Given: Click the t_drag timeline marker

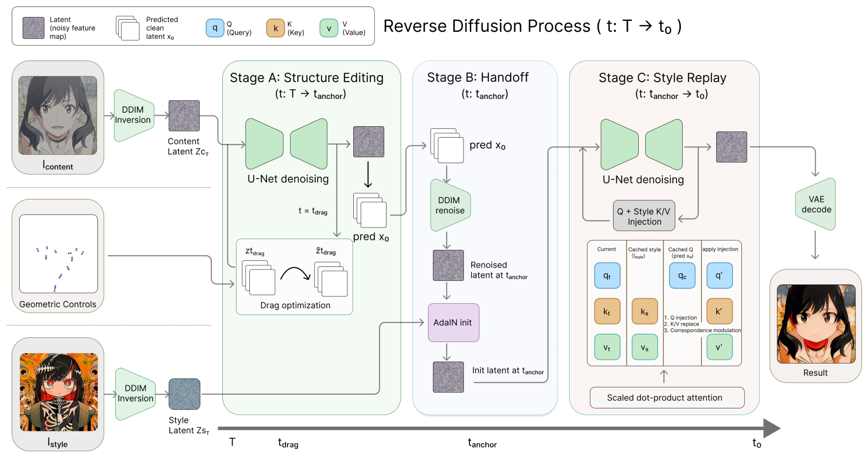Looking at the screenshot, I should point(288,443).
